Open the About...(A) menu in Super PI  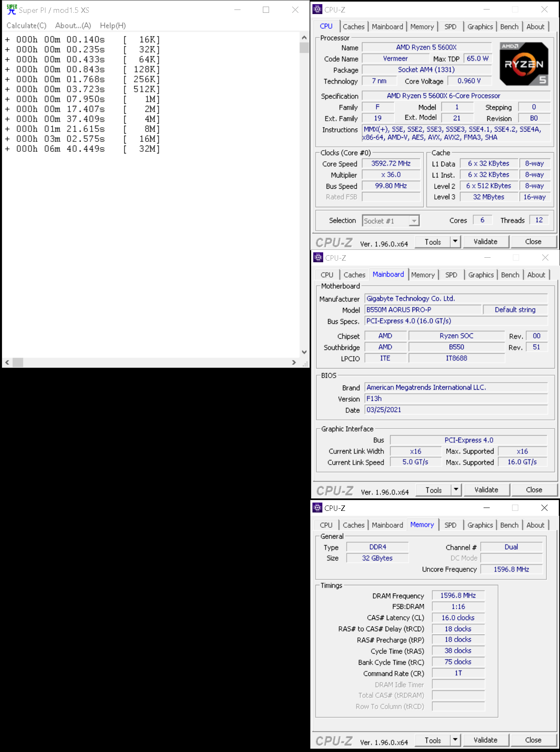pos(73,26)
